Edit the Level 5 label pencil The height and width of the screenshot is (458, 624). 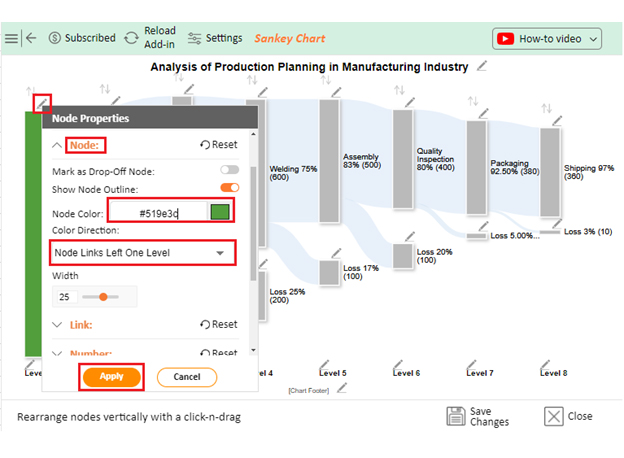click(x=324, y=364)
